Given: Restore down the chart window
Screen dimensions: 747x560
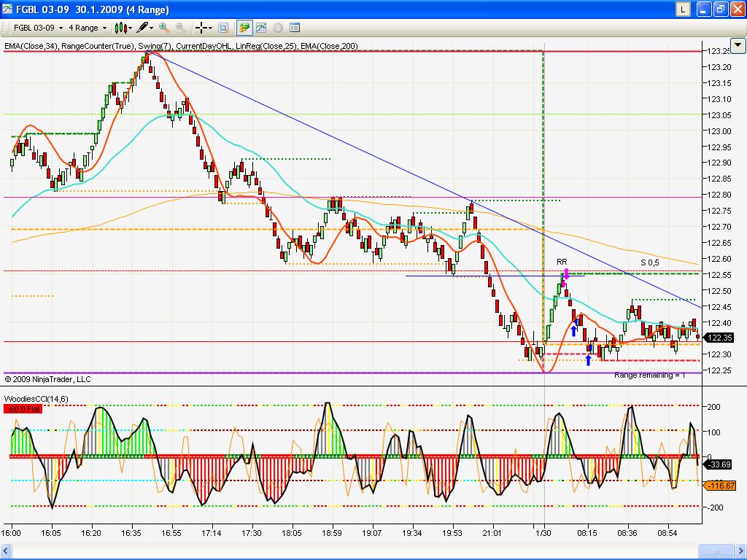Looking at the screenshot, I should tap(719, 9).
